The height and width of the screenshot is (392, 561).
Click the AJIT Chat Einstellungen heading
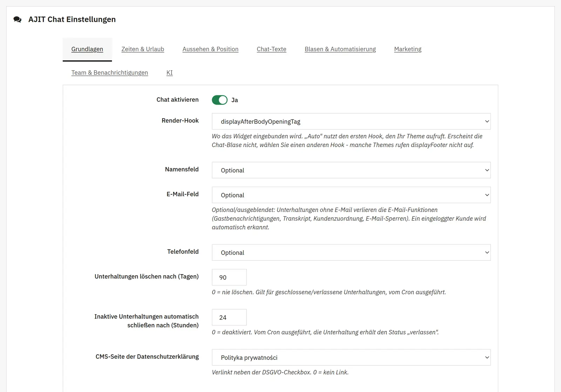pos(72,19)
